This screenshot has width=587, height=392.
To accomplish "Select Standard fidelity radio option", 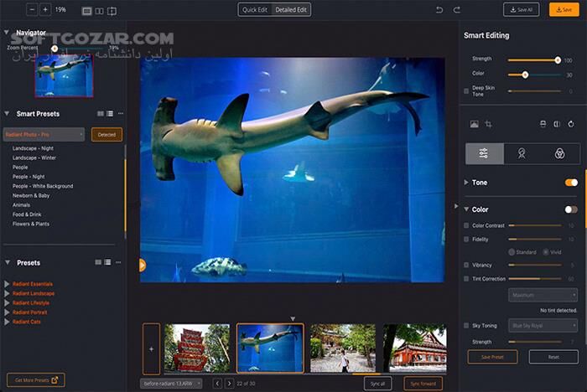I will (x=512, y=252).
